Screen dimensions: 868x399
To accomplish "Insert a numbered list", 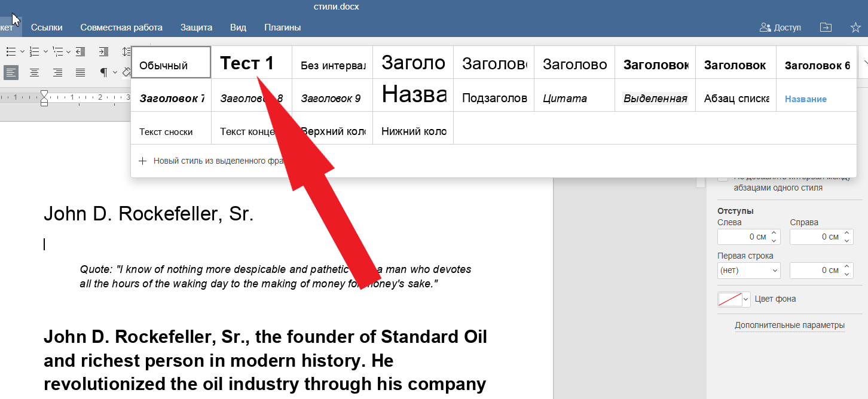I will [35, 51].
